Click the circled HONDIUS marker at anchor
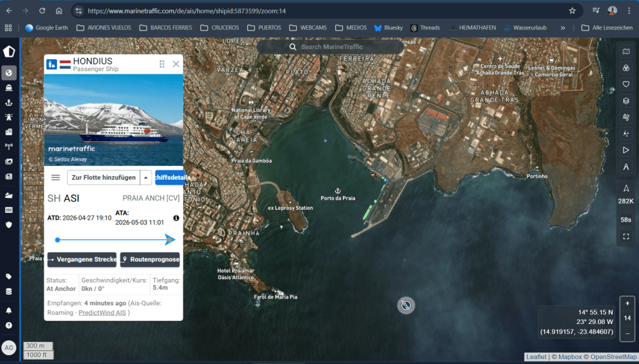The height and width of the screenshot is (364, 639). click(x=406, y=305)
